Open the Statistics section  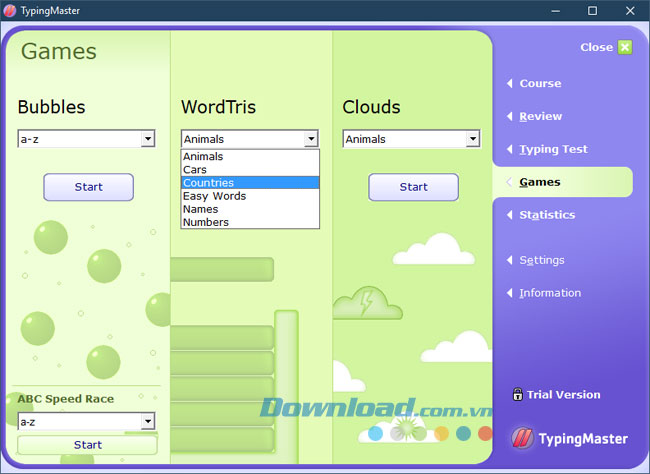(x=547, y=215)
